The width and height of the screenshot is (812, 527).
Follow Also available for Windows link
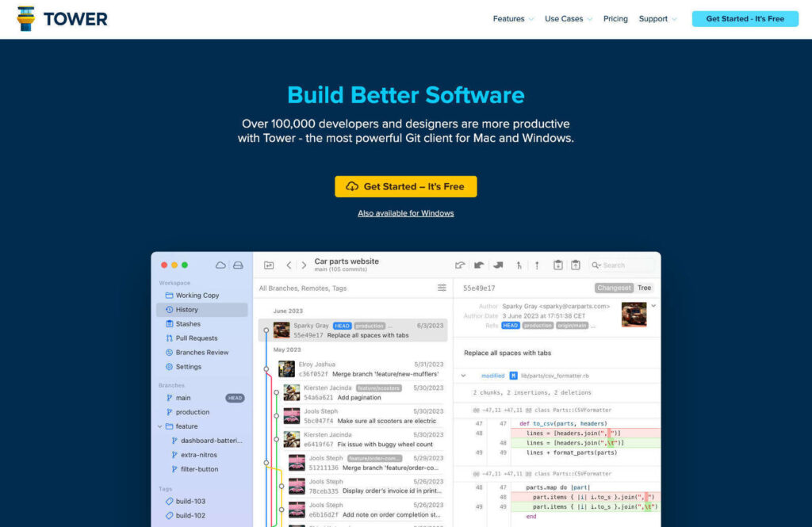405,213
